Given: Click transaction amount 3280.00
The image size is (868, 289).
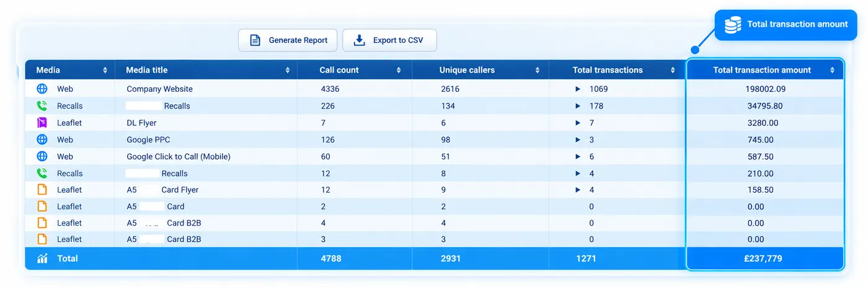Looking at the screenshot, I should 763,123.
